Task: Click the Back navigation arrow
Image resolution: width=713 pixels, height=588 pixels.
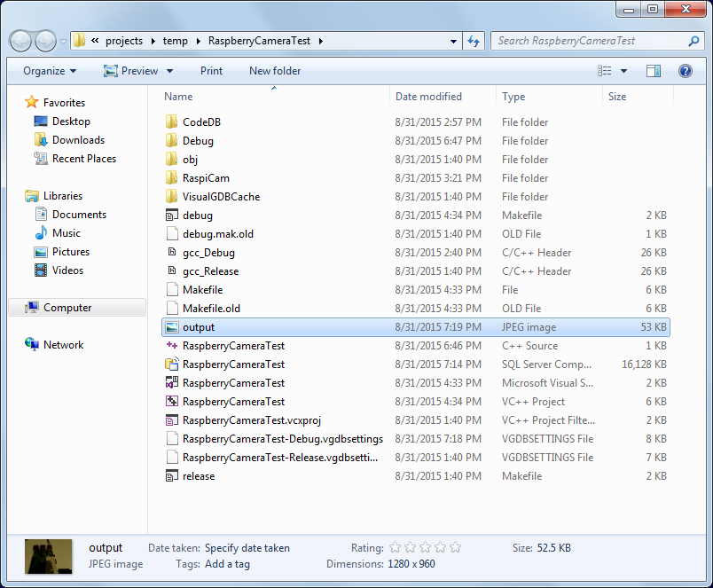Action: 20,42
